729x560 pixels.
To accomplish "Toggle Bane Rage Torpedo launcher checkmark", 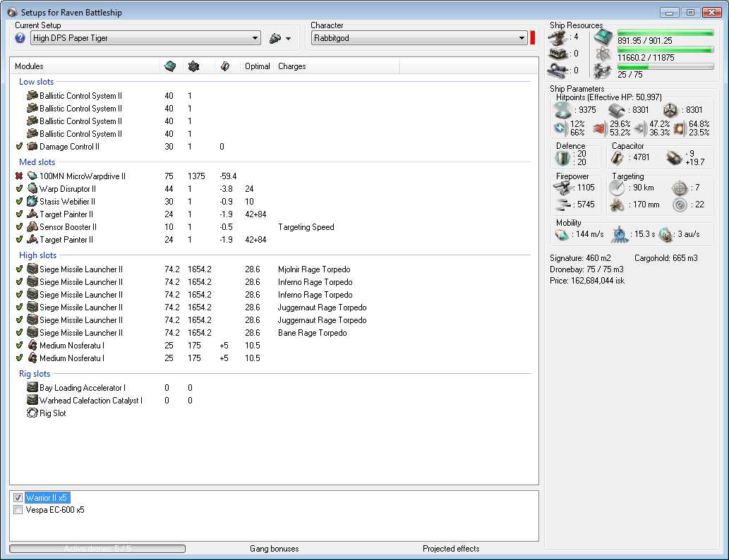I will point(19,333).
